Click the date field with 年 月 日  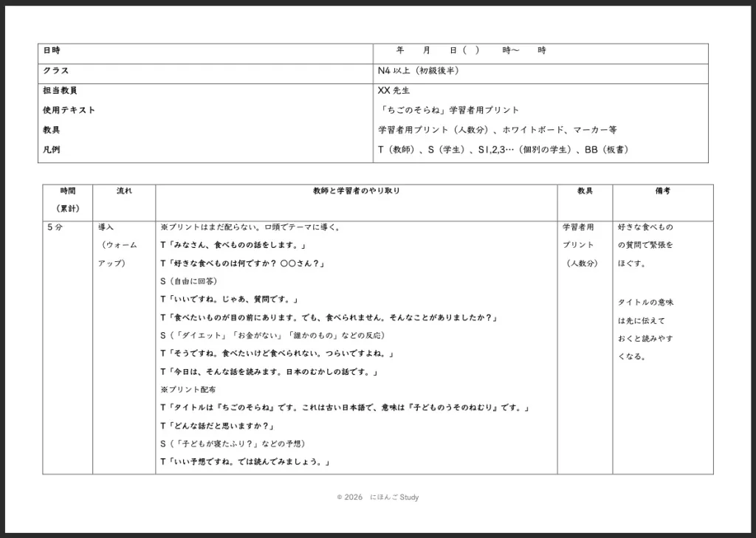click(x=471, y=51)
